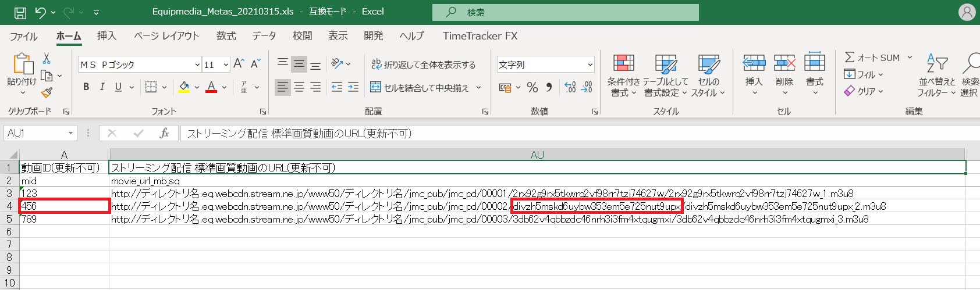This screenshot has height=290, width=980.
Task: Toggle Underline formatting
Action: [118, 87]
